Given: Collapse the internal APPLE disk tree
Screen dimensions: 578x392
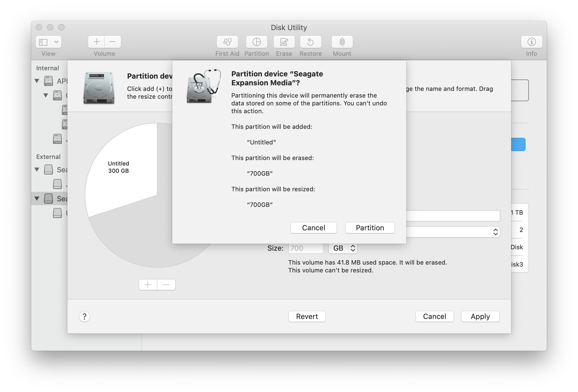Looking at the screenshot, I should coord(37,81).
